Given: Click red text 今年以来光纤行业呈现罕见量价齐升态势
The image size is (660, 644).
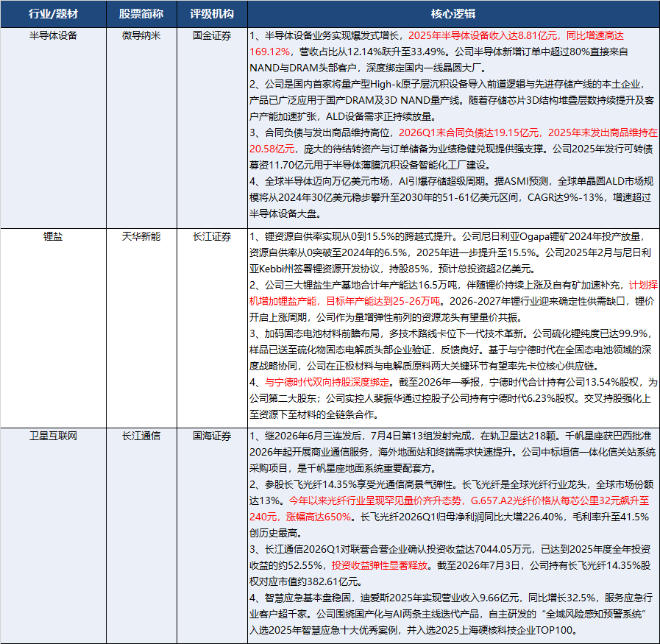Looking at the screenshot, I should click(375, 501).
